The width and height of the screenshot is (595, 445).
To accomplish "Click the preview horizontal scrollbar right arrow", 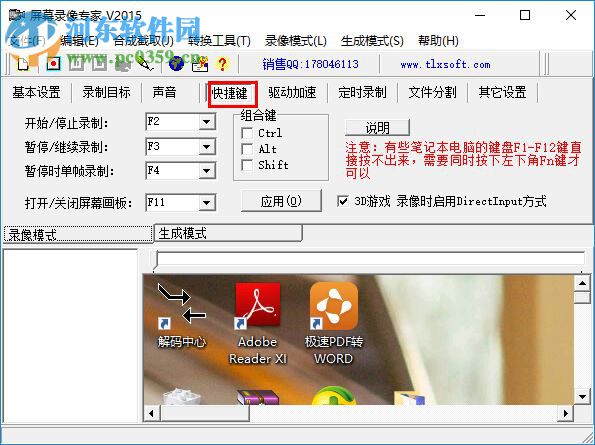I will (566, 413).
